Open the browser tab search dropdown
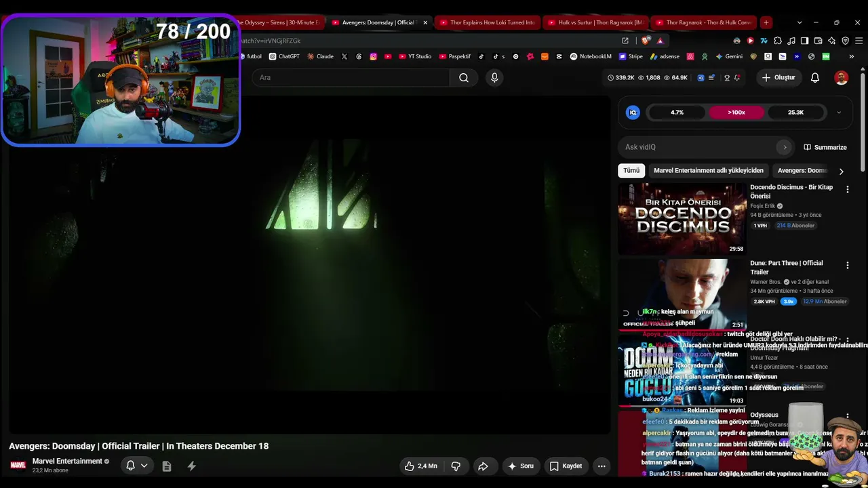Screen dimensions: 868x488 click(x=800, y=22)
